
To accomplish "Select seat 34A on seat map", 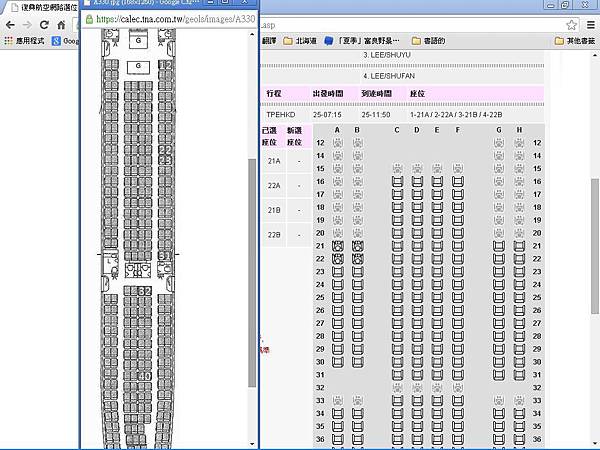I will (x=338, y=413).
